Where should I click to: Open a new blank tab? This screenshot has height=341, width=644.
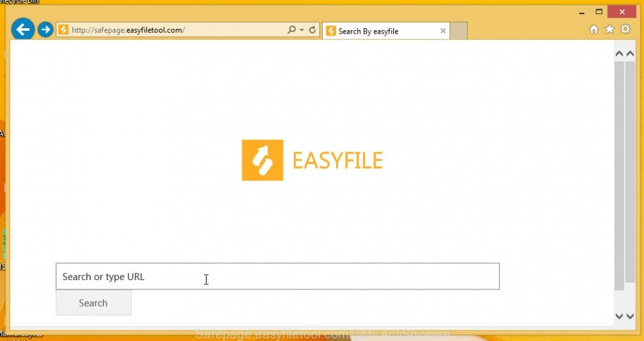pyautogui.click(x=458, y=31)
